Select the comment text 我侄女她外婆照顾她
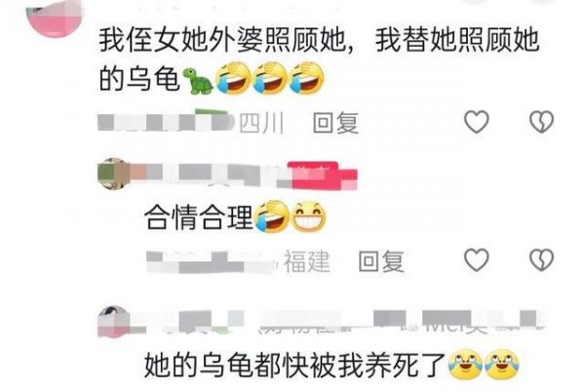 pyautogui.click(x=223, y=41)
